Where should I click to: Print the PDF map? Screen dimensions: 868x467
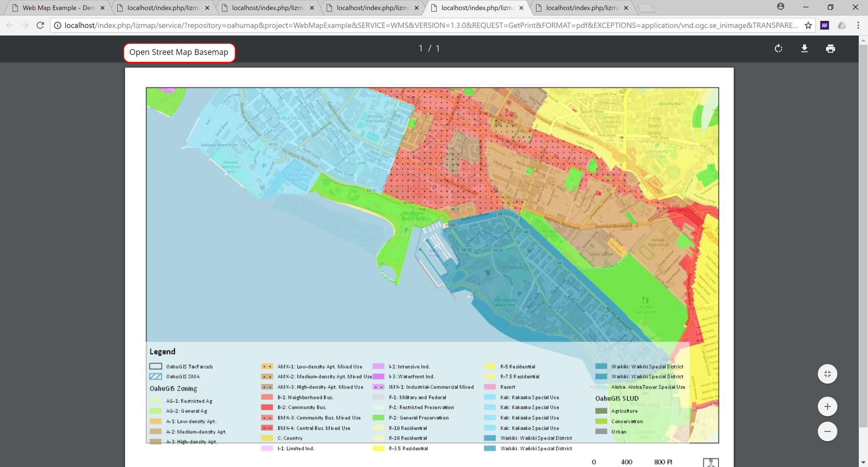point(831,49)
